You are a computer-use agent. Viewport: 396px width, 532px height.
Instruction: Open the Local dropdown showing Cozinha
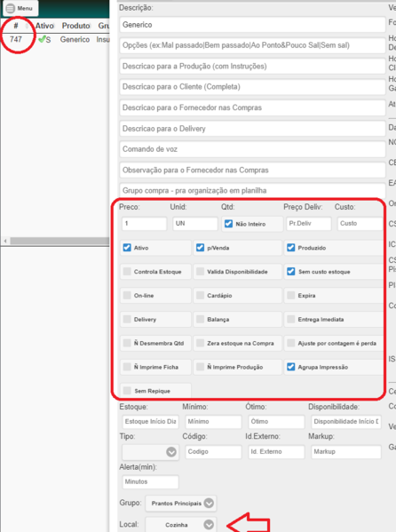181,525
